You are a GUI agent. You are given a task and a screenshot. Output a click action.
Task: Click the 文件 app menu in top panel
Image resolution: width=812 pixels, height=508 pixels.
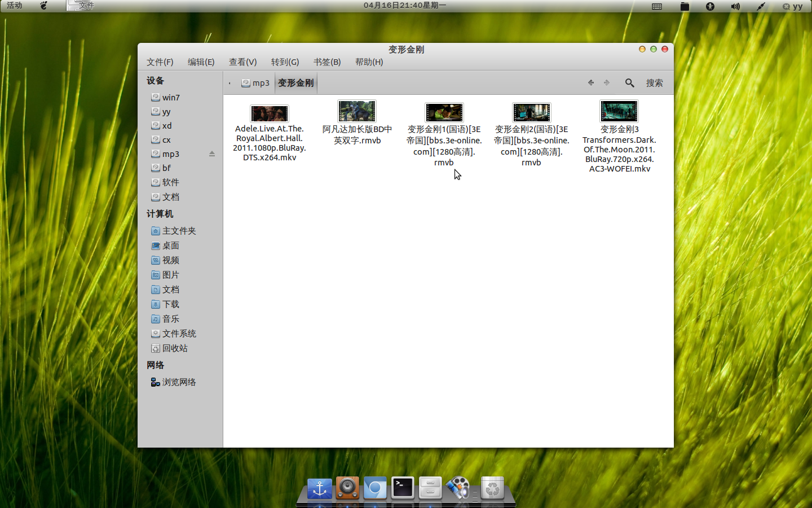pyautogui.click(x=81, y=6)
